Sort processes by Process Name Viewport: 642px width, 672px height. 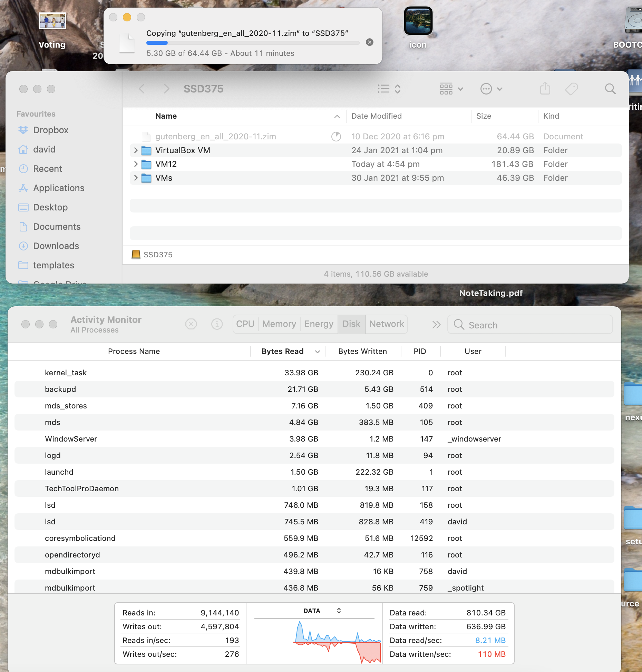(134, 352)
